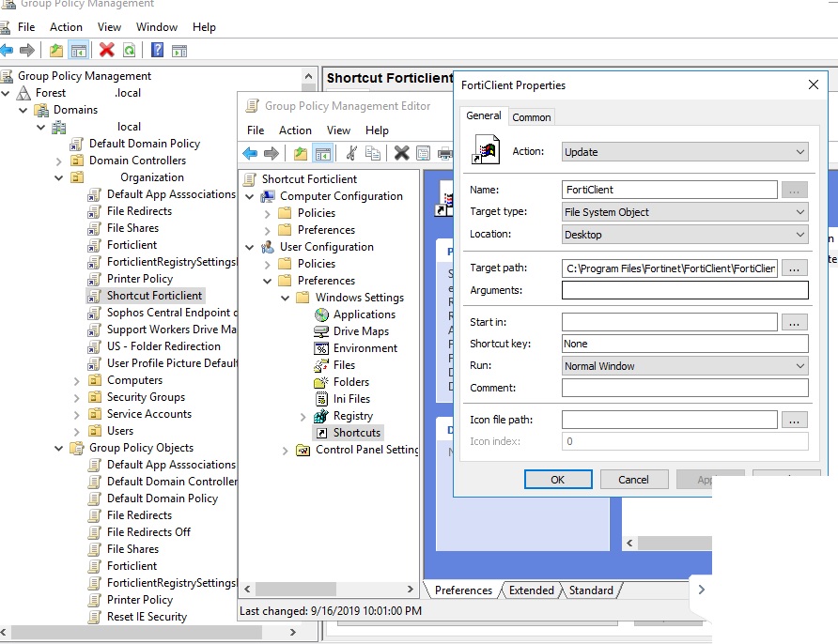Click the green Refresh icon in main toolbar
The height and width of the screenshot is (644, 838).
(130, 51)
